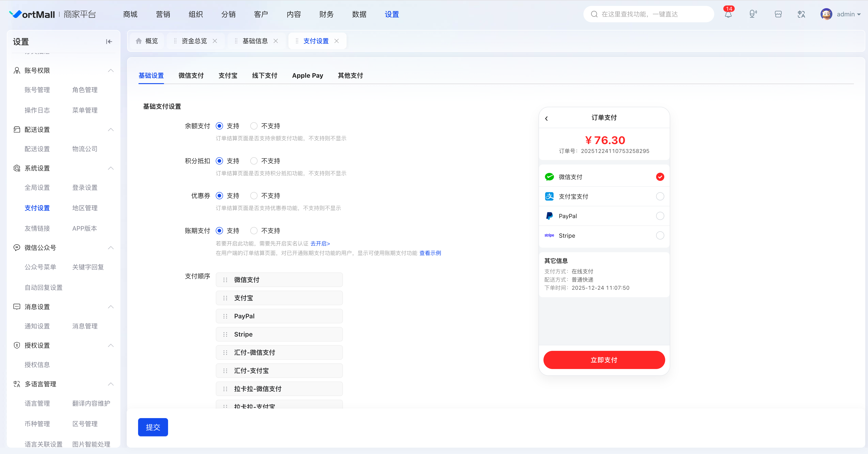
Task: Click the function search input field
Action: tap(649, 14)
